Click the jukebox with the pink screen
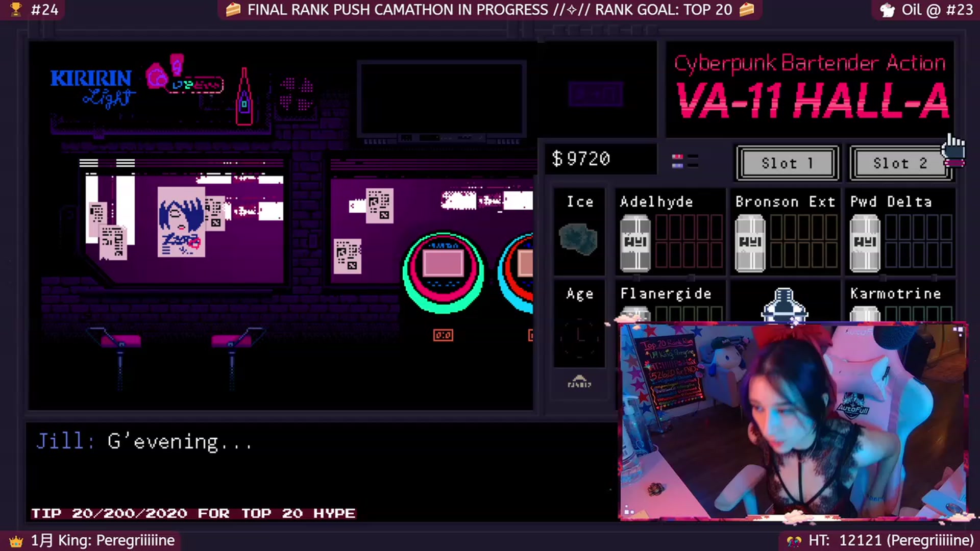 coord(443,272)
